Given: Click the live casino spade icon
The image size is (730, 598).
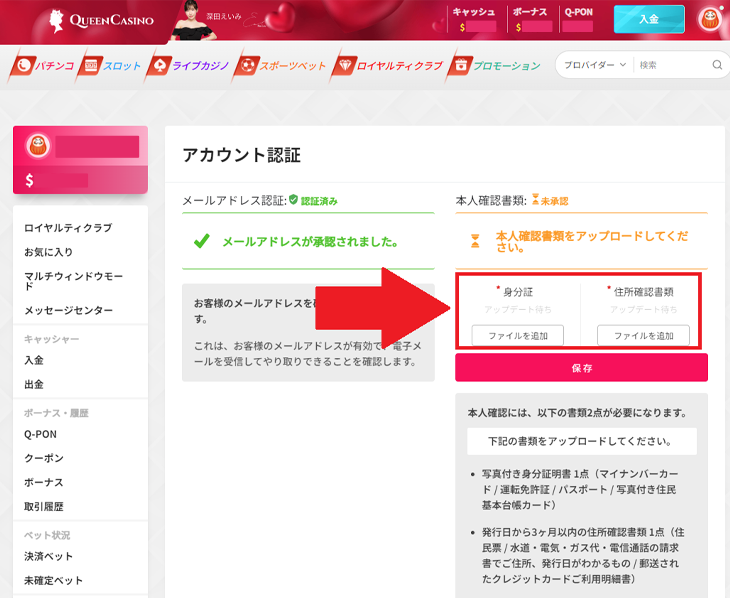Looking at the screenshot, I should click(x=158, y=66).
